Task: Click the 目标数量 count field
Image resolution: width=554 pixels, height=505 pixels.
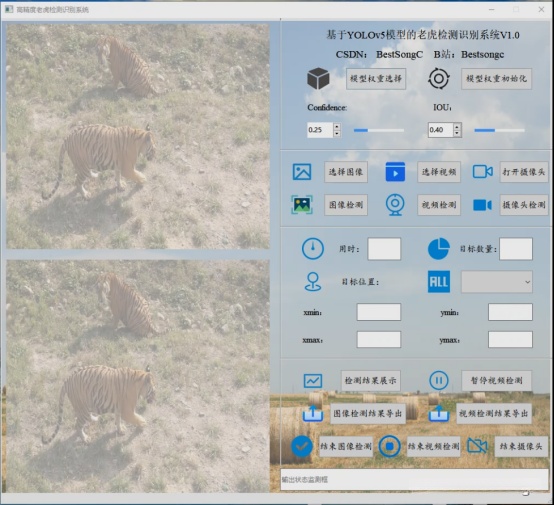Action: point(516,249)
